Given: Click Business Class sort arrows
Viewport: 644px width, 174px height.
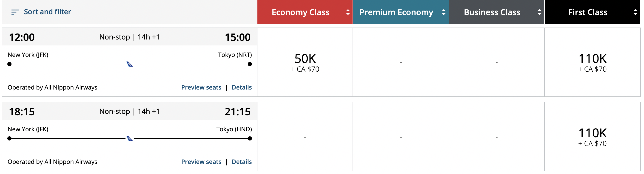Looking at the screenshot, I should pos(539,12).
